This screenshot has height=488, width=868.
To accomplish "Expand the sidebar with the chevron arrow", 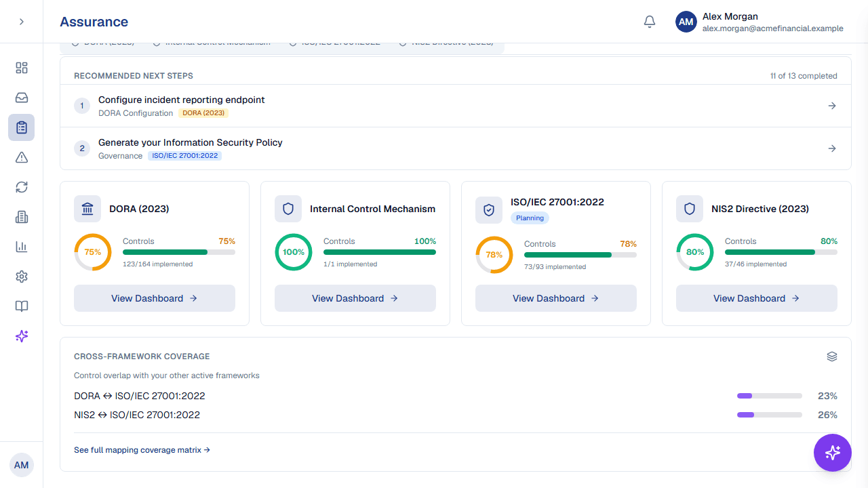I will [x=22, y=22].
